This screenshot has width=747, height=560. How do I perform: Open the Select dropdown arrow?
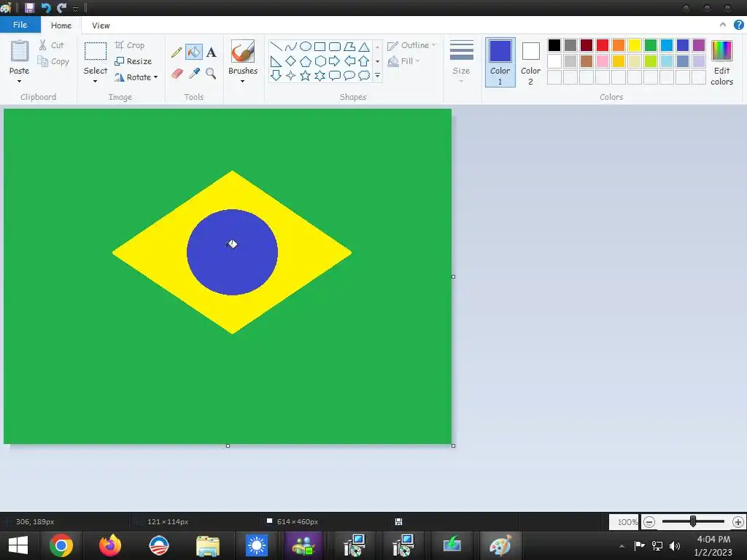96,82
